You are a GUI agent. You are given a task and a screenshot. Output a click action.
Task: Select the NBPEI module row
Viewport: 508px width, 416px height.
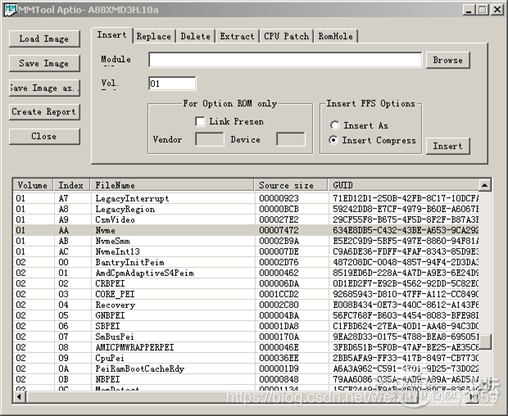(246, 379)
